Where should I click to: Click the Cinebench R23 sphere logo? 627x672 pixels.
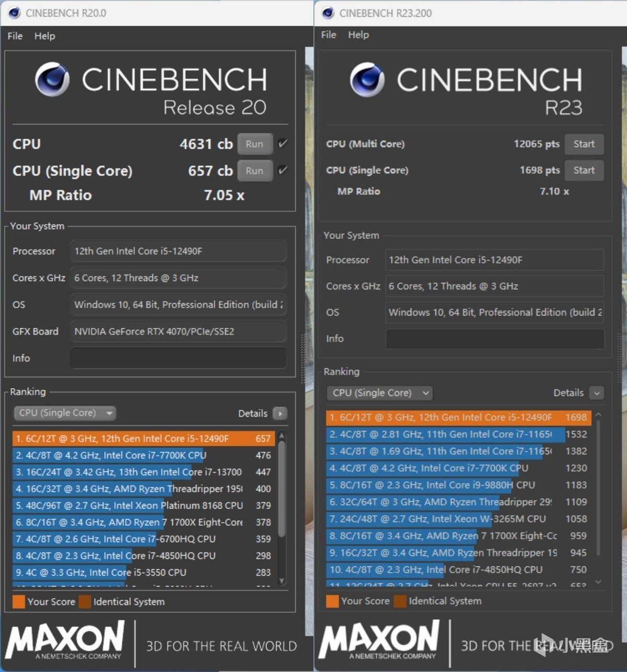coord(367,79)
